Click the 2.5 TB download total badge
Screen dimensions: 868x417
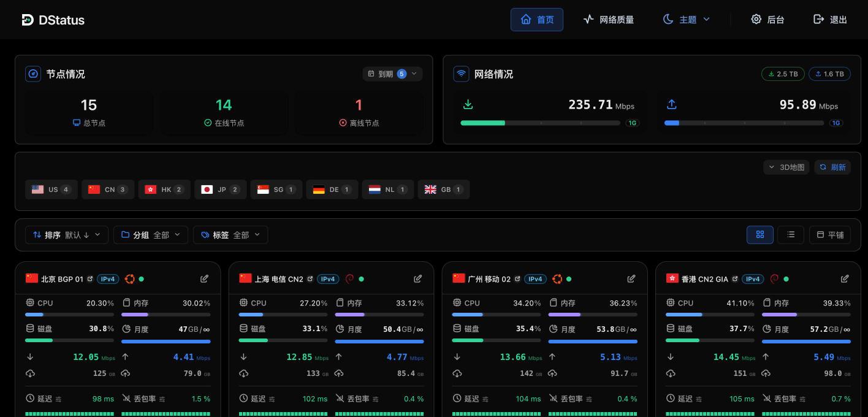click(783, 74)
